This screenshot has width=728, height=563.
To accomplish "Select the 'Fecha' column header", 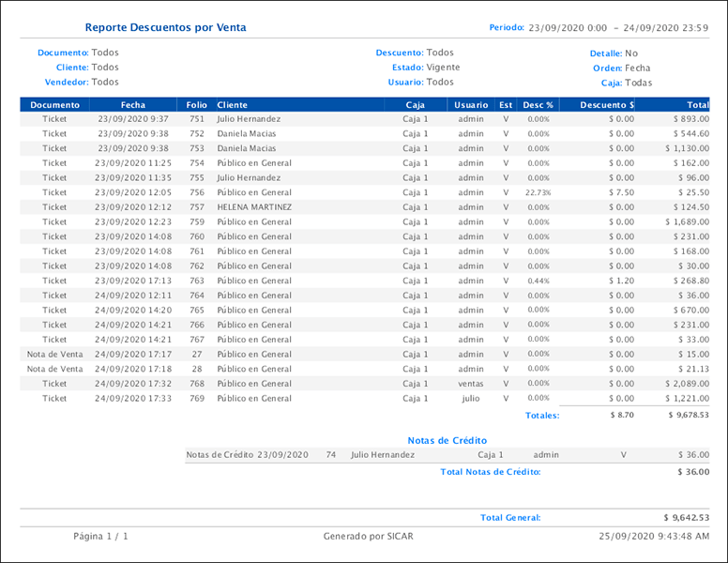I will [x=133, y=105].
